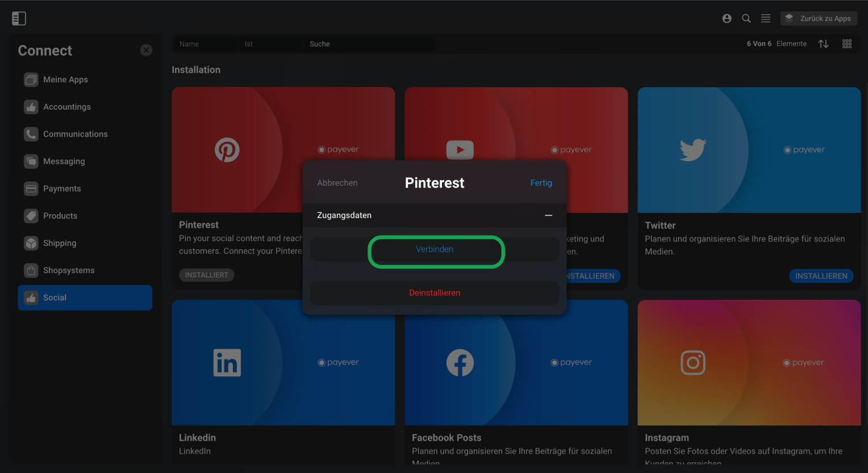The image size is (868, 473).
Task: Click the Instagram gradient banner
Action: 749,363
